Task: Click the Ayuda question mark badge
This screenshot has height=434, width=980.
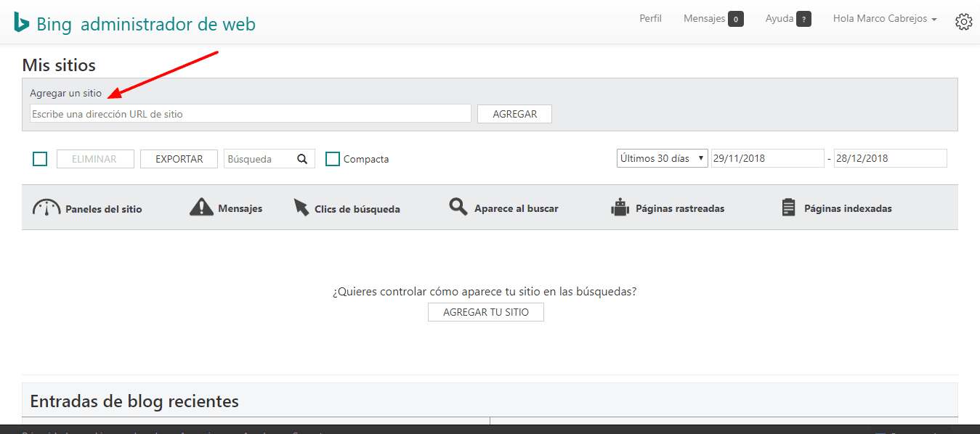Action: (x=803, y=20)
